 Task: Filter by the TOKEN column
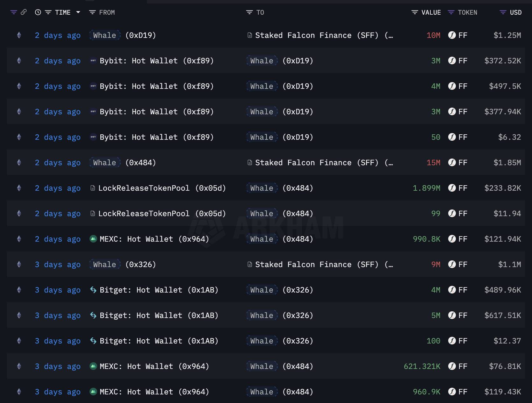(451, 12)
